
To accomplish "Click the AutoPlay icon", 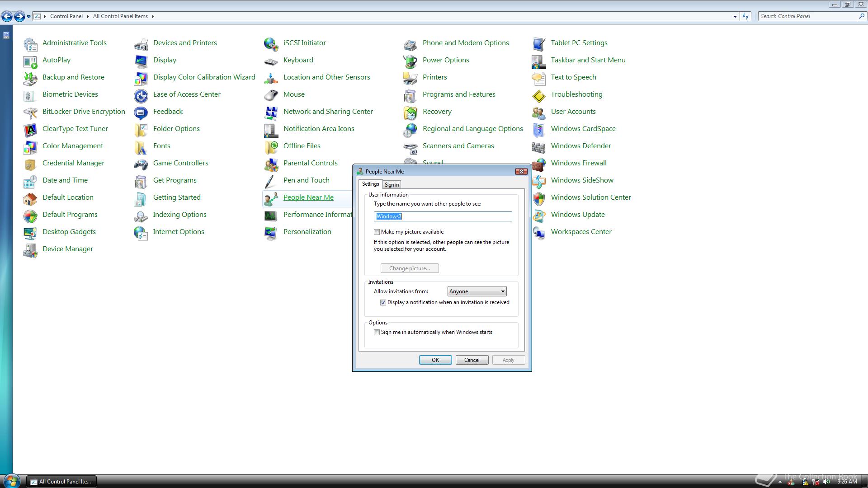I will point(30,61).
